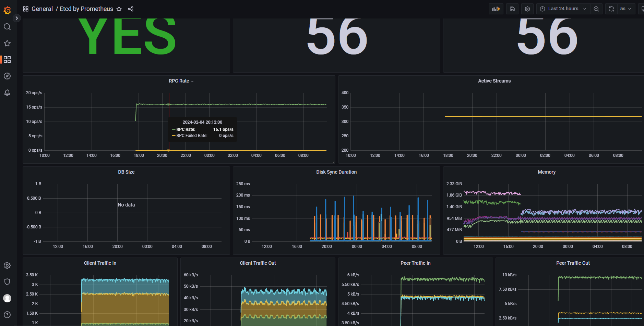This screenshot has height=326, width=644.
Task: Click the dashboards grid icon beside General
Action: pyautogui.click(x=26, y=9)
